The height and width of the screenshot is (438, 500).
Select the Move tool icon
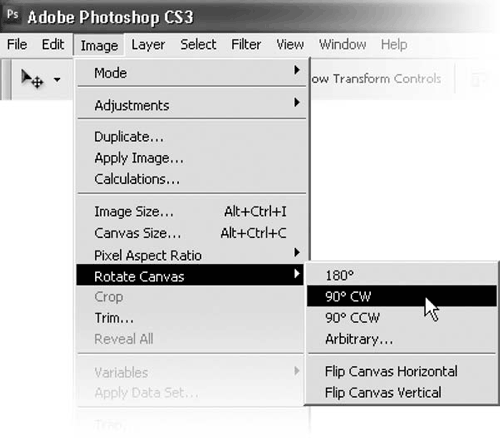pos(32,79)
